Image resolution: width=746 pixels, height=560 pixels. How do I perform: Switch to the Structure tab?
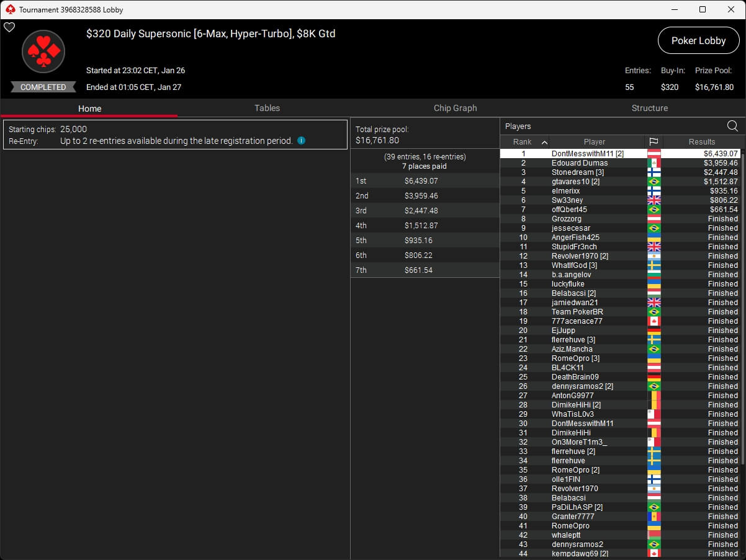[649, 108]
